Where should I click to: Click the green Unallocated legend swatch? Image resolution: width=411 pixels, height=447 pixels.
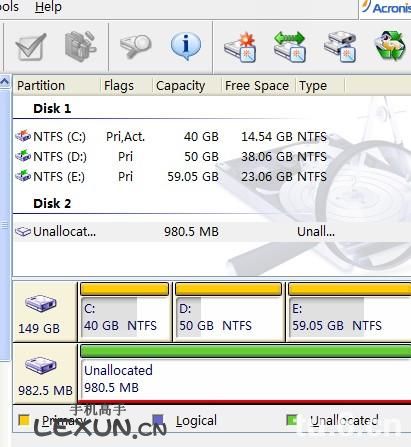292,420
